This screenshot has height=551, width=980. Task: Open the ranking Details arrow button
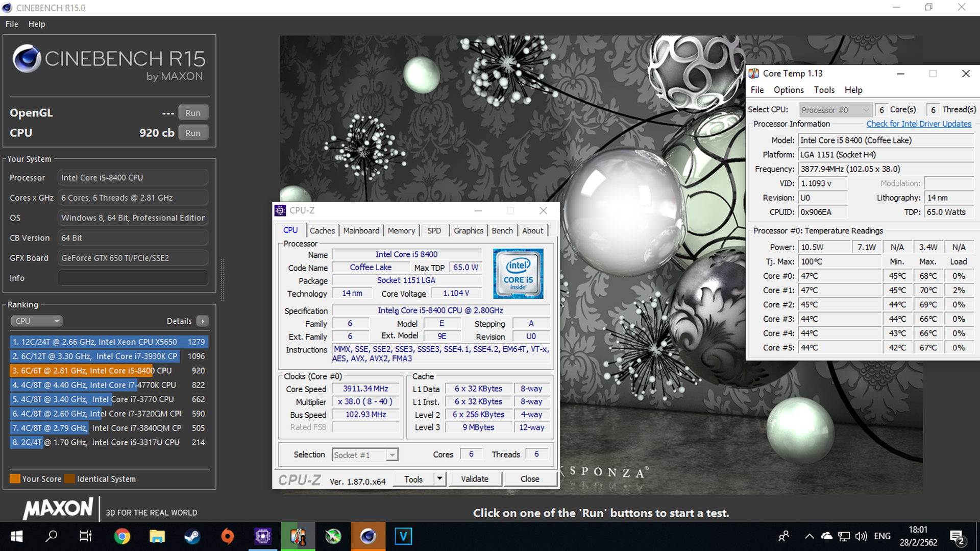[x=203, y=321]
